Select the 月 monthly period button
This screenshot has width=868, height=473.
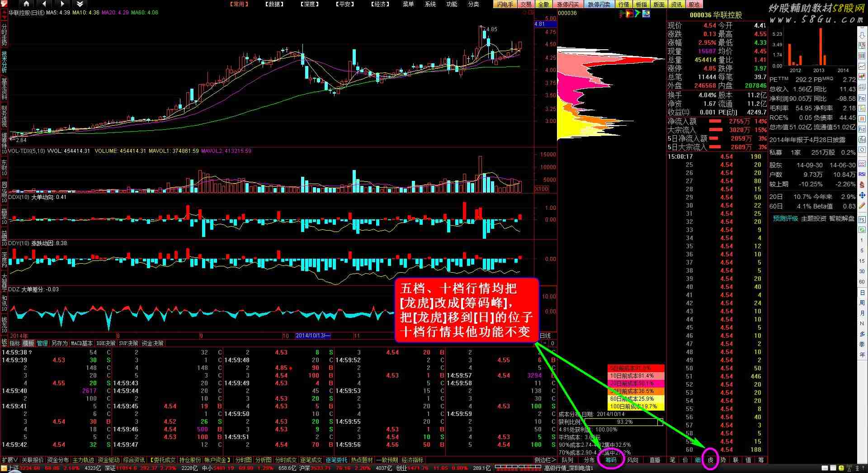862,313
